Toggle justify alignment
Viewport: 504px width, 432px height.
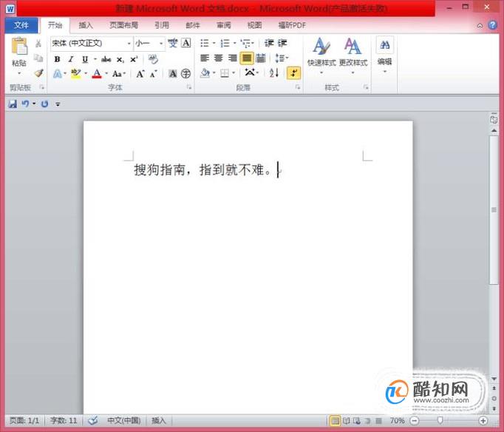[247, 58]
